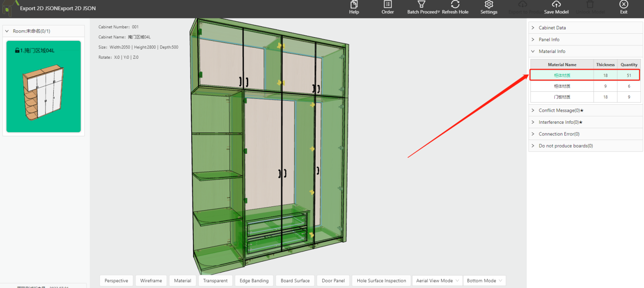Expand the Panel Info section
The image size is (644, 288).
coord(586,40)
